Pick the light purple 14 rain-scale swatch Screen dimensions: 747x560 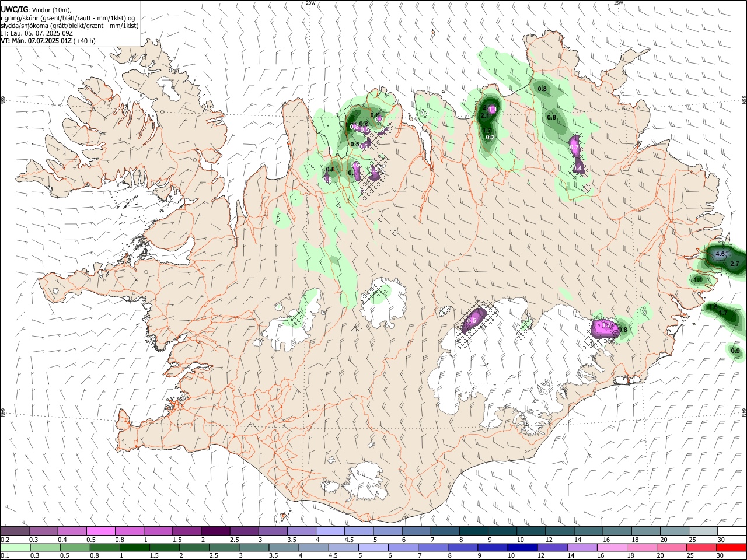coord(582,547)
